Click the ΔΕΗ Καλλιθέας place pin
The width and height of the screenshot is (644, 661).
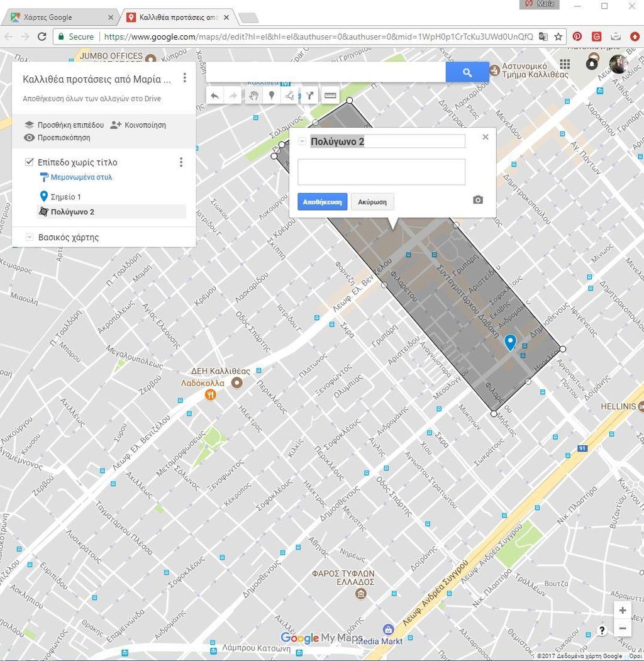click(x=237, y=383)
